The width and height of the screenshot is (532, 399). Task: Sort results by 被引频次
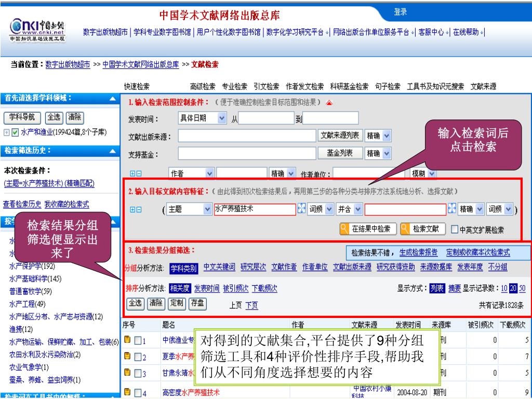click(x=236, y=289)
